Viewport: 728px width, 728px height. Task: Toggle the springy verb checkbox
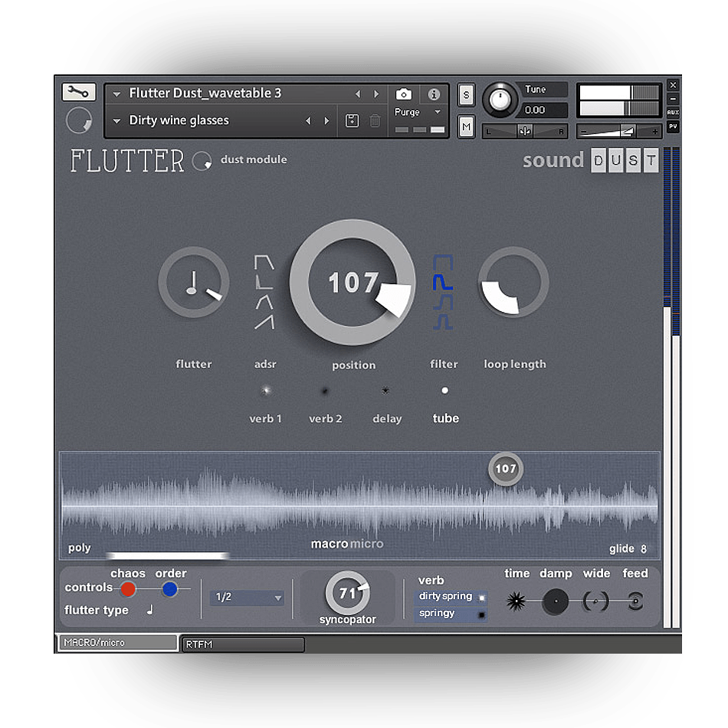(482, 615)
